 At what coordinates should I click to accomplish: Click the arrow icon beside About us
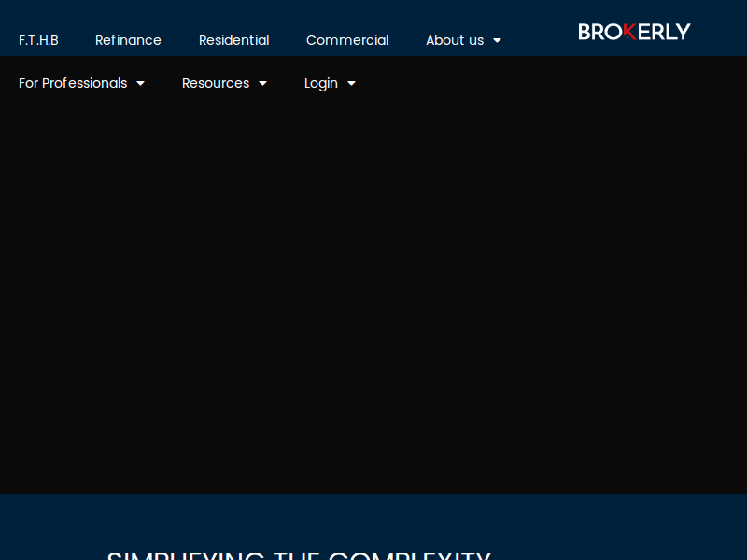(497, 41)
